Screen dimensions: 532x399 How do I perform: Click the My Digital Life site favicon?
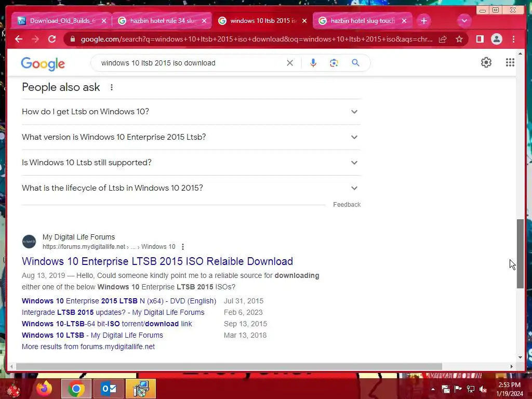pos(29,242)
